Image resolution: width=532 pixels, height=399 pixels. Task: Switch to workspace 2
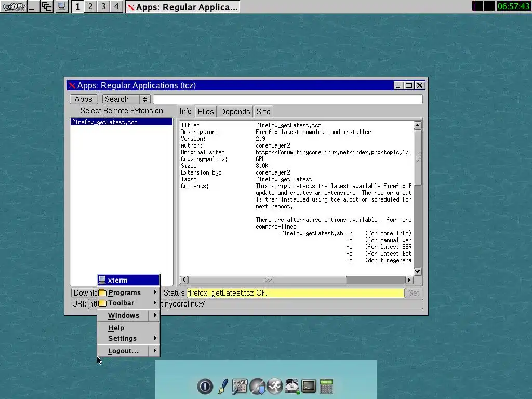[x=90, y=6]
